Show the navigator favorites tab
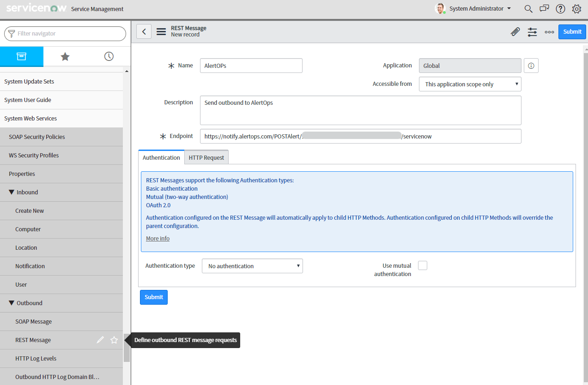The width and height of the screenshot is (588, 385). (65, 56)
